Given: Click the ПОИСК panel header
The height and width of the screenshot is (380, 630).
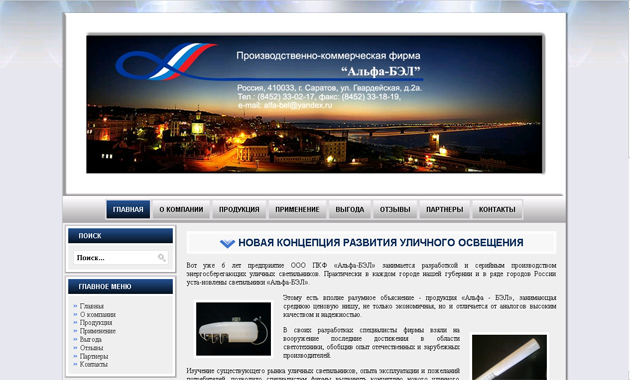Looking at the screenshot, I should [121, 235].
